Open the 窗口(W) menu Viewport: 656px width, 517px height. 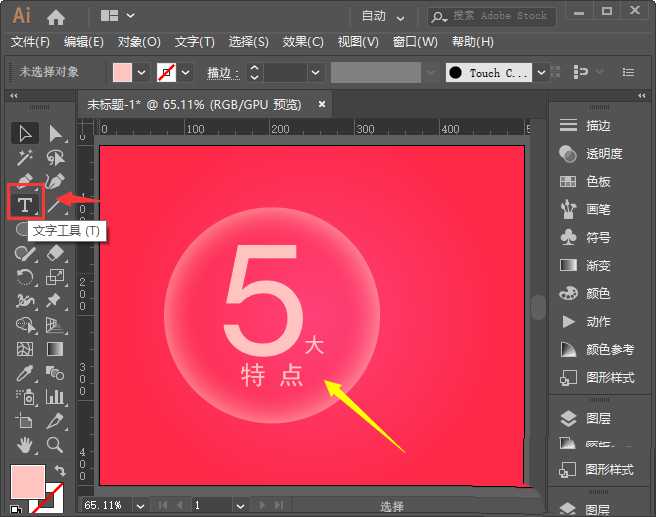pyautogui.click(x=415, y=42)
